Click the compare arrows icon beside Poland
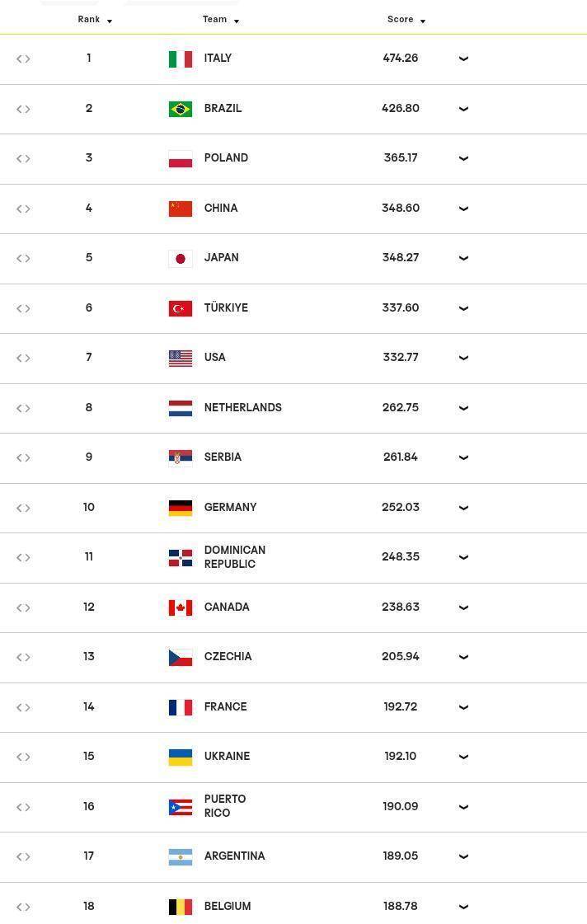This screenshot has height=924, width=587. click(x=23, y=158)
